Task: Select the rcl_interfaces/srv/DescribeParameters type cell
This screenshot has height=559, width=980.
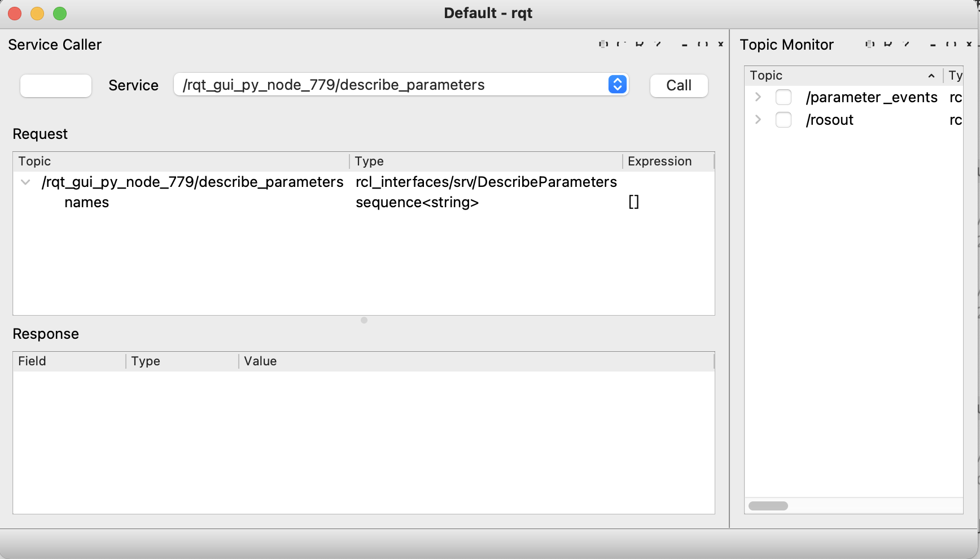Action: pyautogui.click(x=486, y=182)
